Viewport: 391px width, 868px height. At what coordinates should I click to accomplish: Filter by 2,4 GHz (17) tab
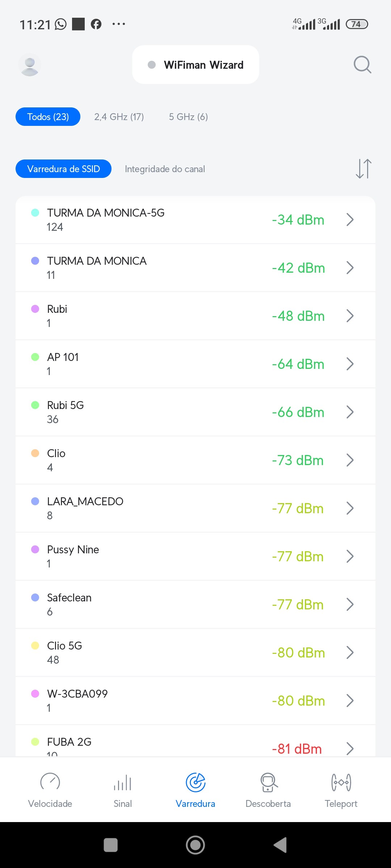(x=119, y=117)
